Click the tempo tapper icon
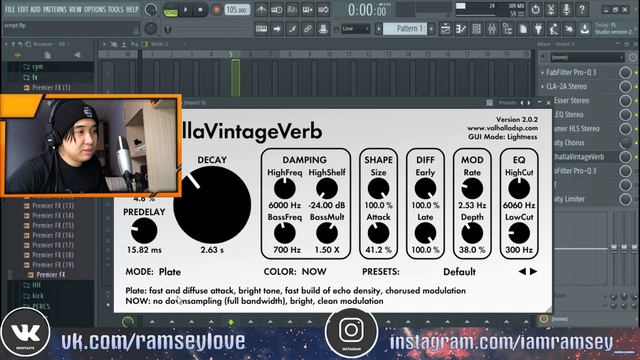Screen dimensions: 640x360 click(x=554, y=29)
